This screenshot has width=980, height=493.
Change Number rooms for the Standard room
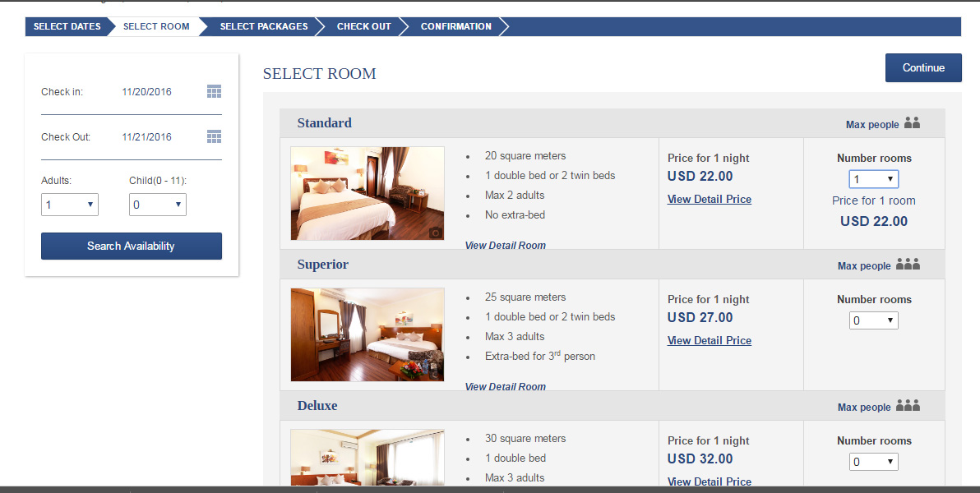[x=873, y=178]
